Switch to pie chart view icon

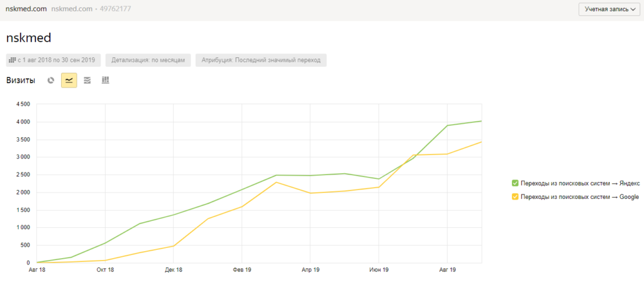[51, 81]
